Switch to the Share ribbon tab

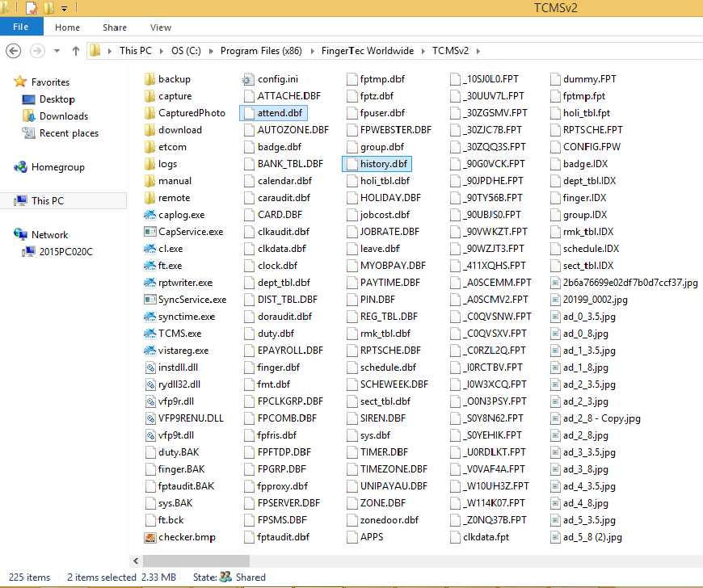coord(114,27)
